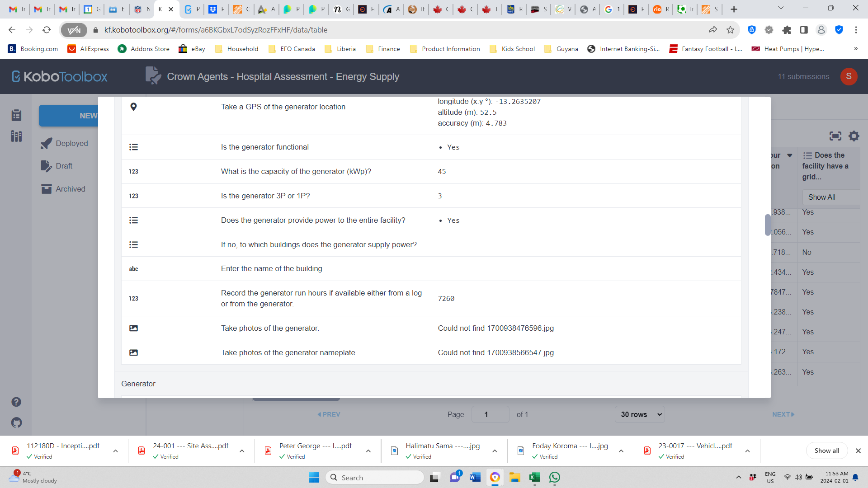Open the rows per page dropdown
The height and width of the screenshot is (488, 868).
640,414
